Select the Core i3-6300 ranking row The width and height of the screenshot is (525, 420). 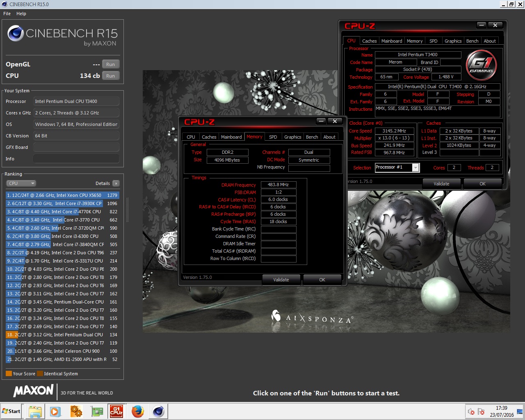coord(62,236)
